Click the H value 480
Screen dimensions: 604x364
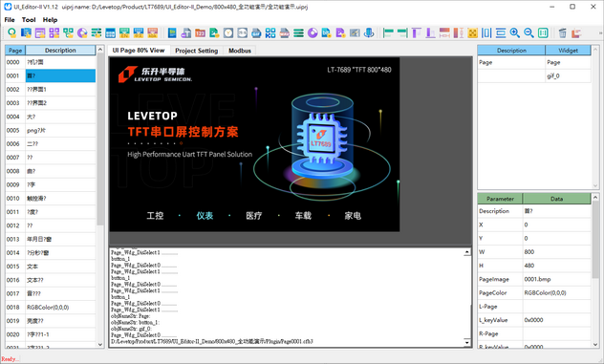tap(556, 266)
